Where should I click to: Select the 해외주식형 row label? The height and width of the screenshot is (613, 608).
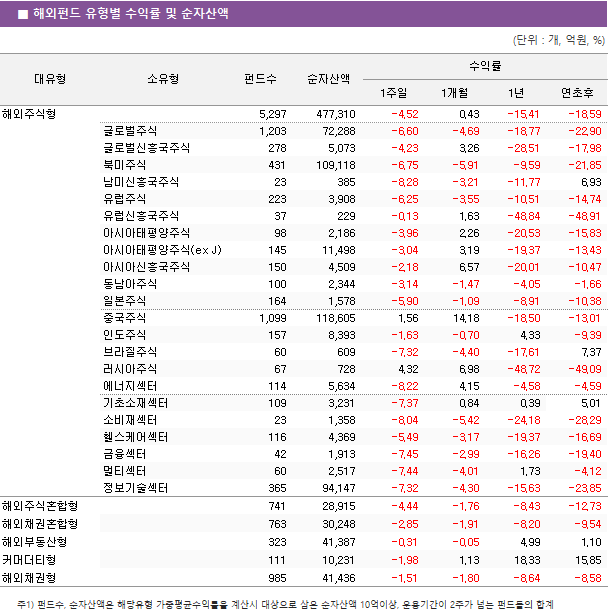tap(29, 114)
